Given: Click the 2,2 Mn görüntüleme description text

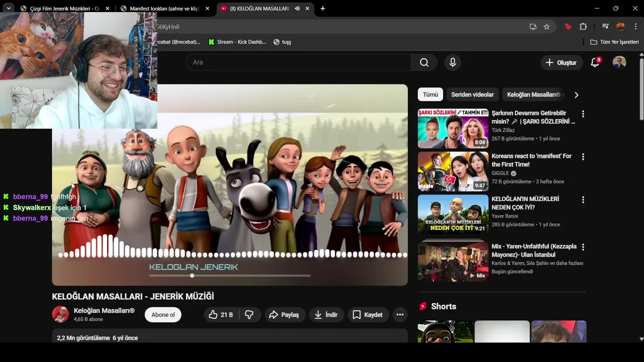Looking at the screenshot, I should click(84, 338).
